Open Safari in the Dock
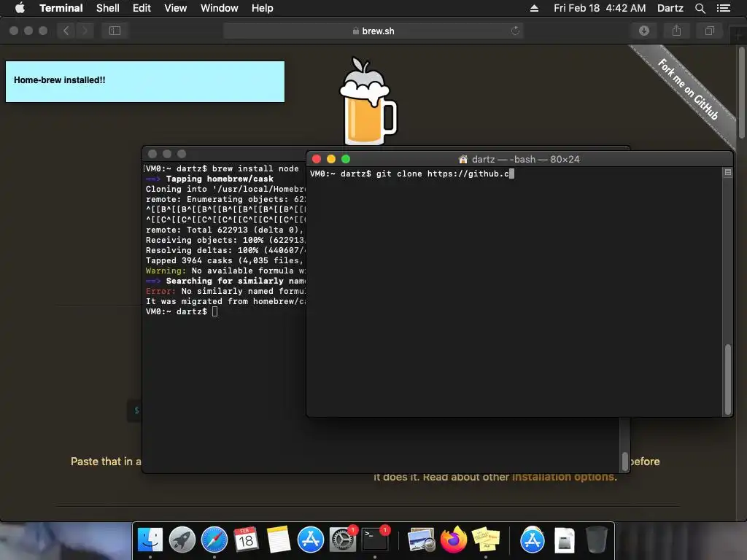The width and height of the screenshot is (747, 560). click(214, 540)
